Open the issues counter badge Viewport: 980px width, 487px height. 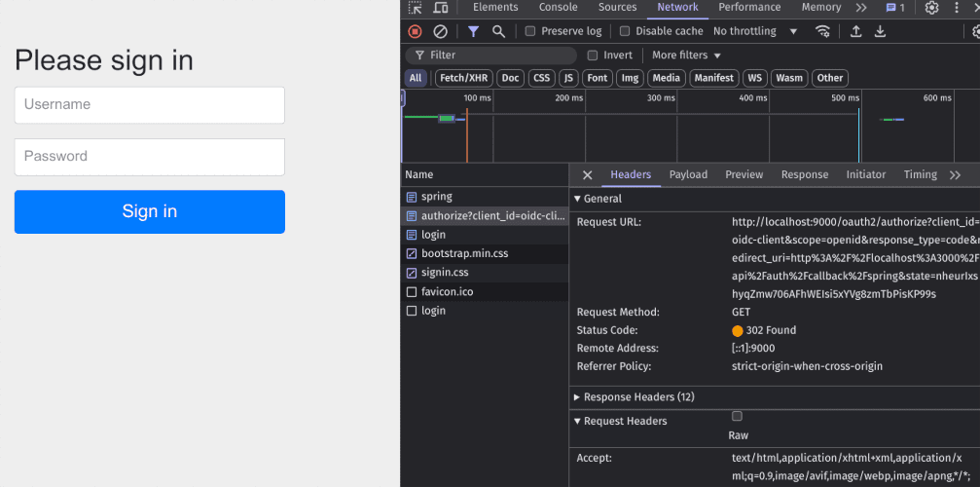895,8
